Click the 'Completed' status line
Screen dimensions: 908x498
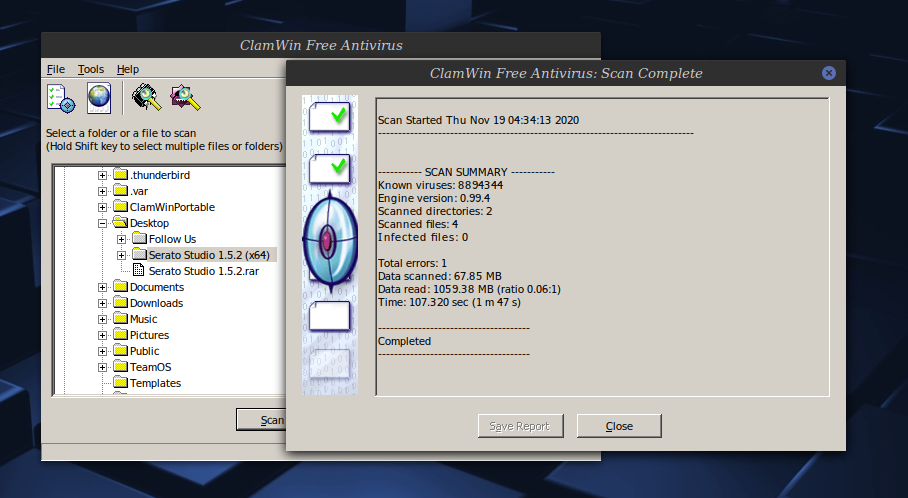coord(404,342)
